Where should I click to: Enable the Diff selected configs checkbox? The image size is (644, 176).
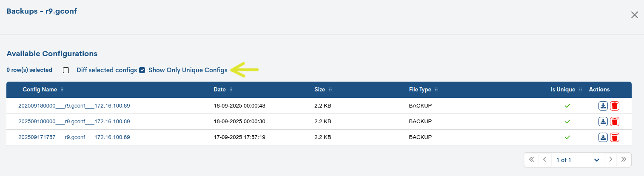(66, 70)
